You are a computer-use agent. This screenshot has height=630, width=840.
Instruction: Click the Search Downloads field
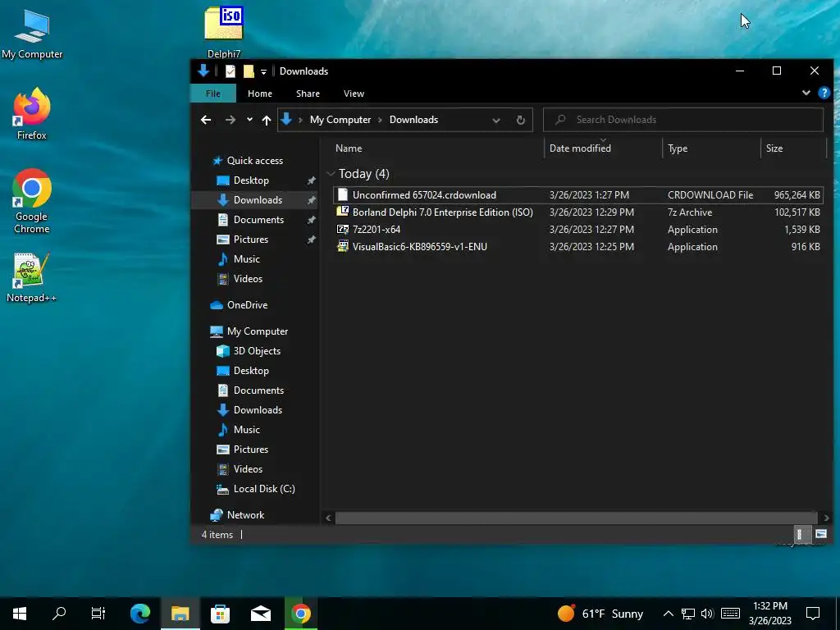coord(683,120)
